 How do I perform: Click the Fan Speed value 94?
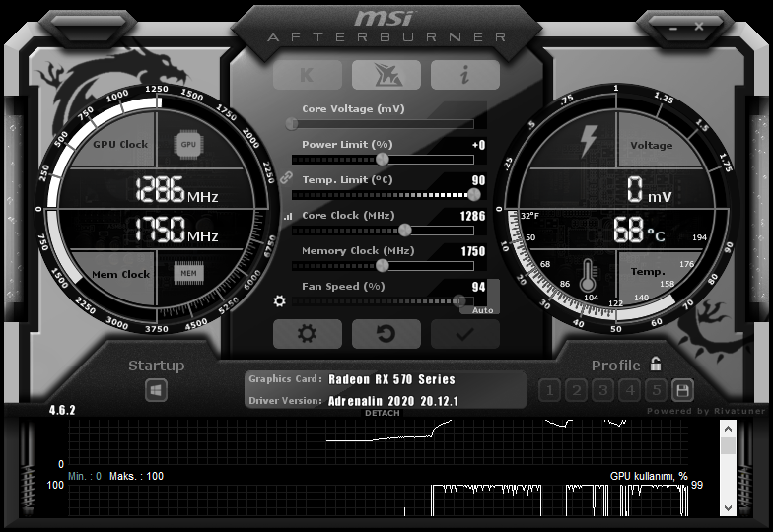pyautogui.click(x=478, y=287)
